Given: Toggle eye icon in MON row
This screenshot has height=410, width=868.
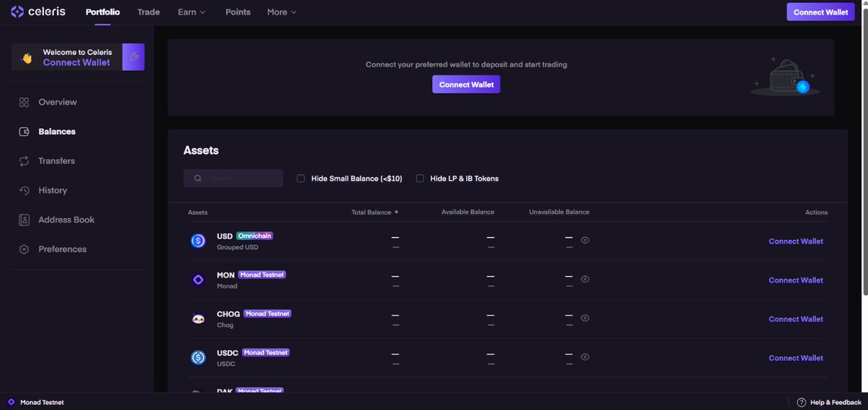Looking at the screenshot, I should pyautogui.click(x=585, y=279).
